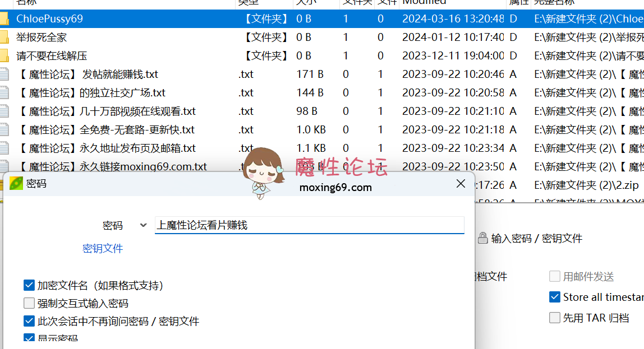Uncheck 此次会话中不再询问密码 / 密钥文件
Screen dimensions: 644x349
coord(29,321)
